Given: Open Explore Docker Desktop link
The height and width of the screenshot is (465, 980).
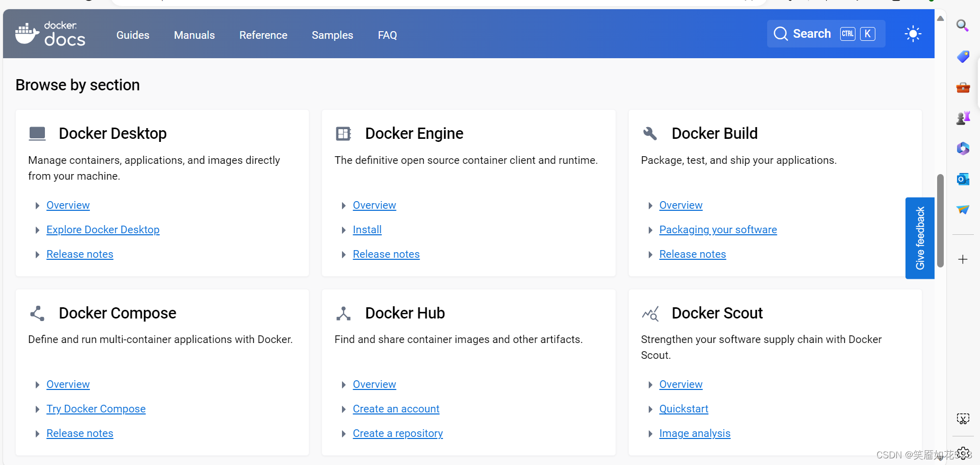Looking at the screenshot, I should pos(103,230).
